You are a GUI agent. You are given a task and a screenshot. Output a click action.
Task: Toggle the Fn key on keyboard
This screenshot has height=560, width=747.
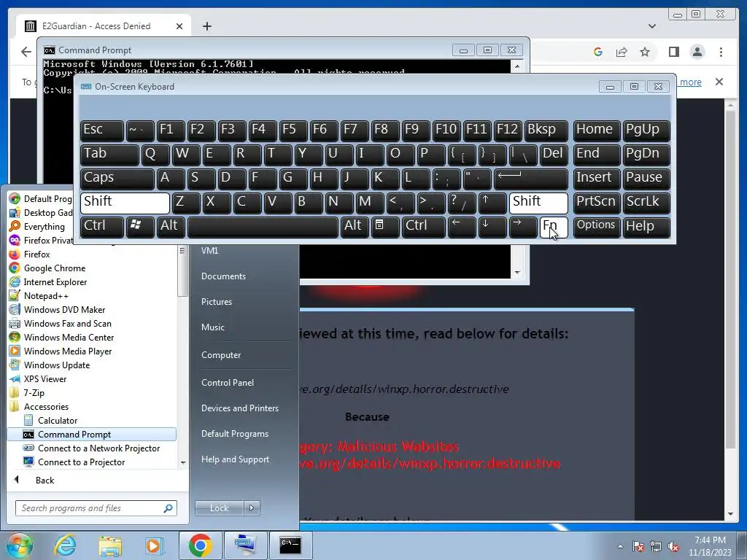pos(554,227)
